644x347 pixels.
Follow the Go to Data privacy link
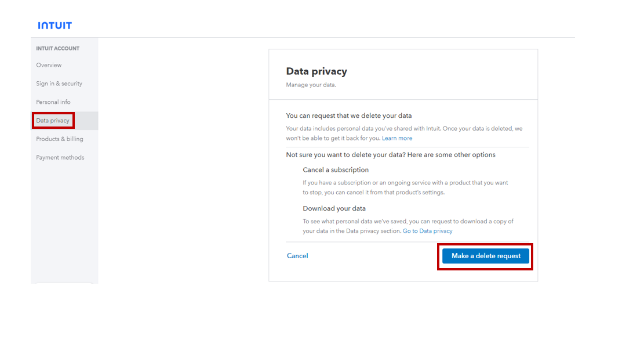point(427,231)
